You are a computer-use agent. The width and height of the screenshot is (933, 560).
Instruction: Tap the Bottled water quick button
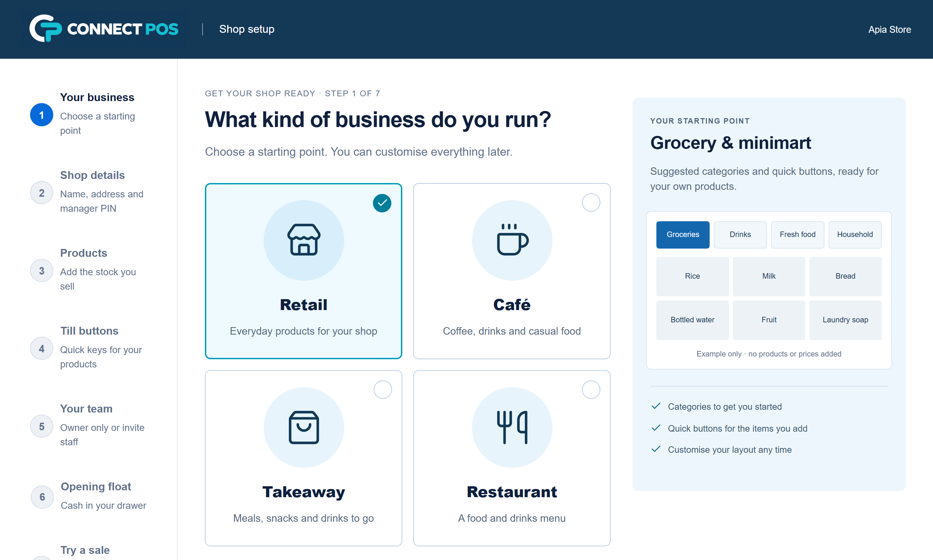pos(692,320)
